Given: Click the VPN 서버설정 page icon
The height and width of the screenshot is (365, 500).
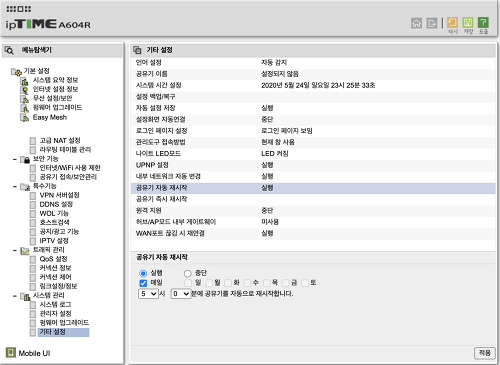Looking at the screenshot, I should (33, 196).
